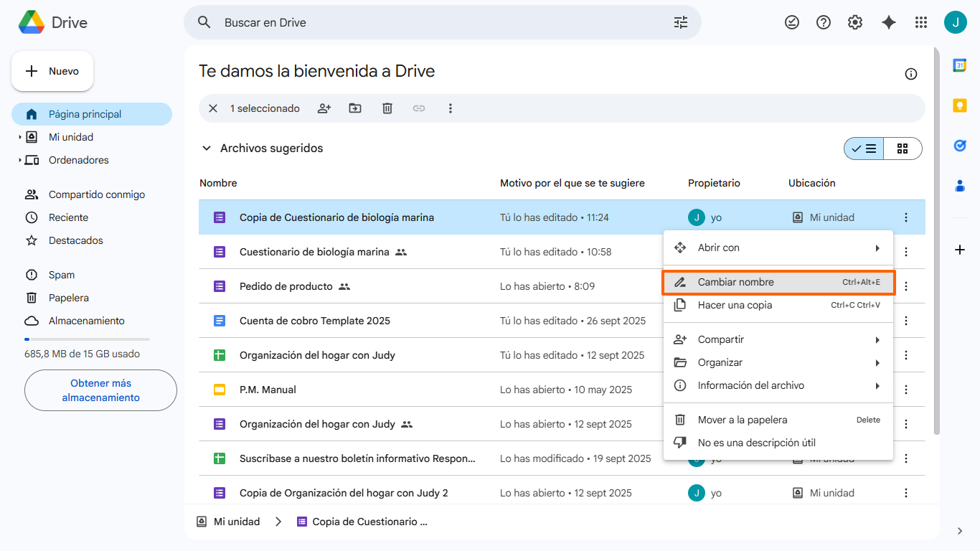
Task: Open the search filter options icon
Action: tap(681, 22)
